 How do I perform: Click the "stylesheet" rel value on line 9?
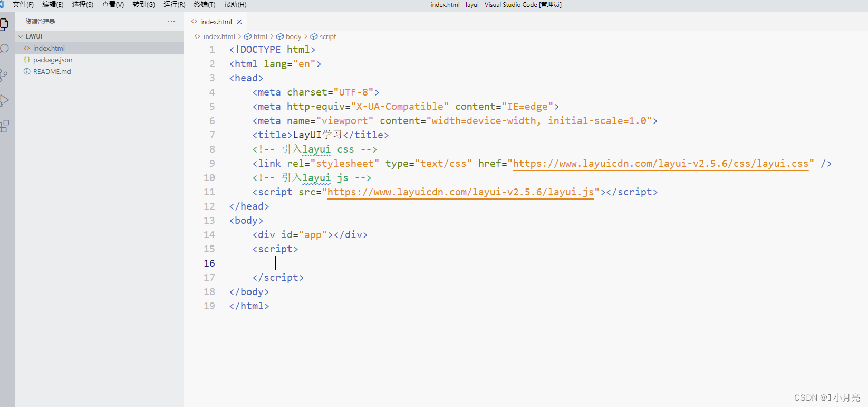pyautogui.click(x=345, y=164)
